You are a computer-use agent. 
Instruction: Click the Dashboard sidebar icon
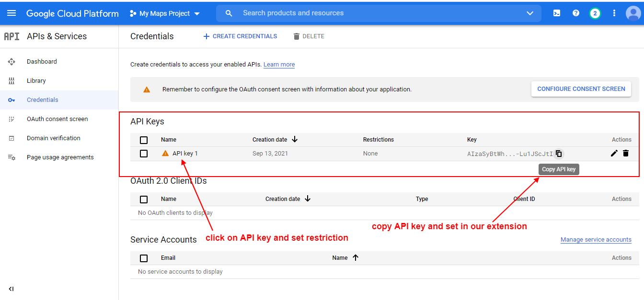pyautogui.click(x=11, y=62)
